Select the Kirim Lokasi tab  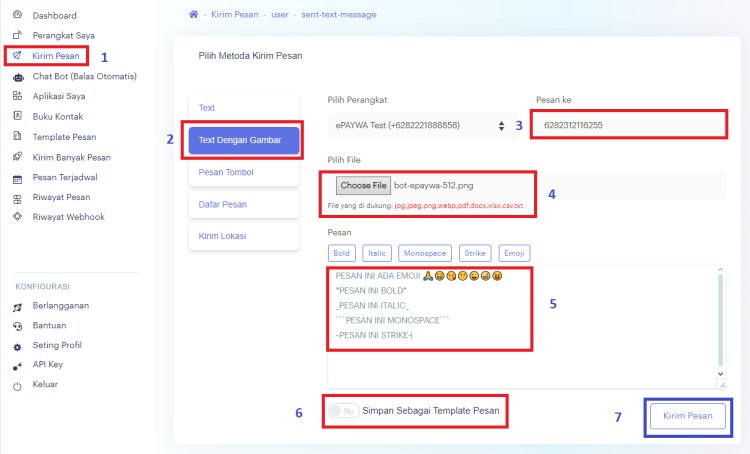coord(244,236)
